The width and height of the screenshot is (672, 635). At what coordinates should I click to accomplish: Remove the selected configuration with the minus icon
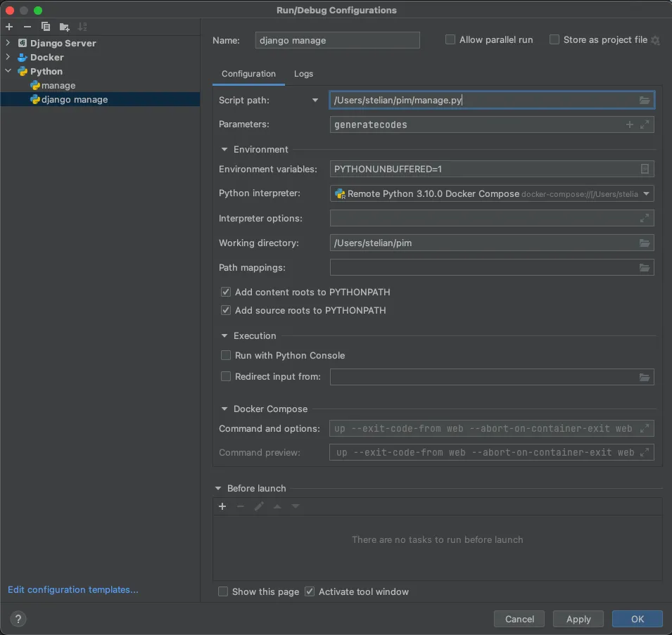click(x=27, y=27)
